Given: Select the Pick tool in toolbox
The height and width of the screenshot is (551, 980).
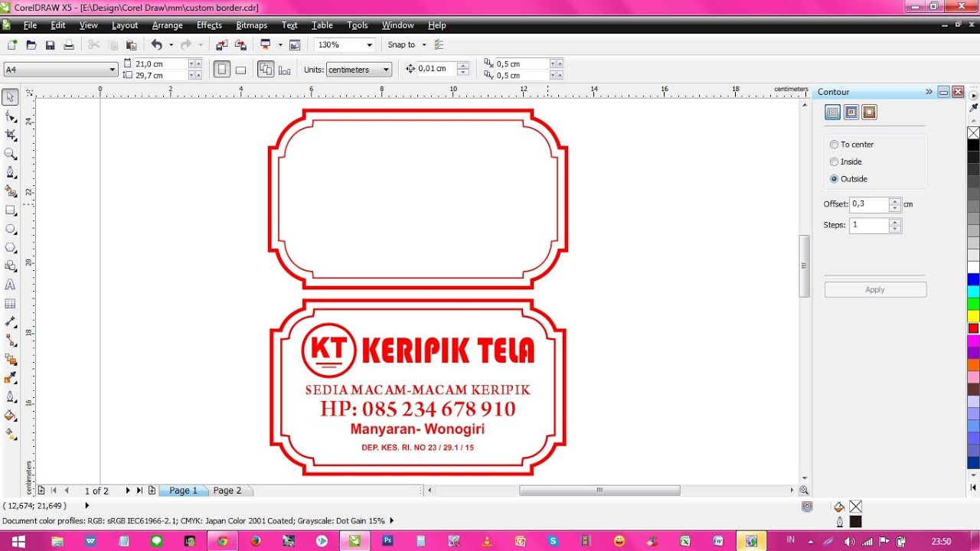Looking at the screenshot, I should click(x=10, y=97).
